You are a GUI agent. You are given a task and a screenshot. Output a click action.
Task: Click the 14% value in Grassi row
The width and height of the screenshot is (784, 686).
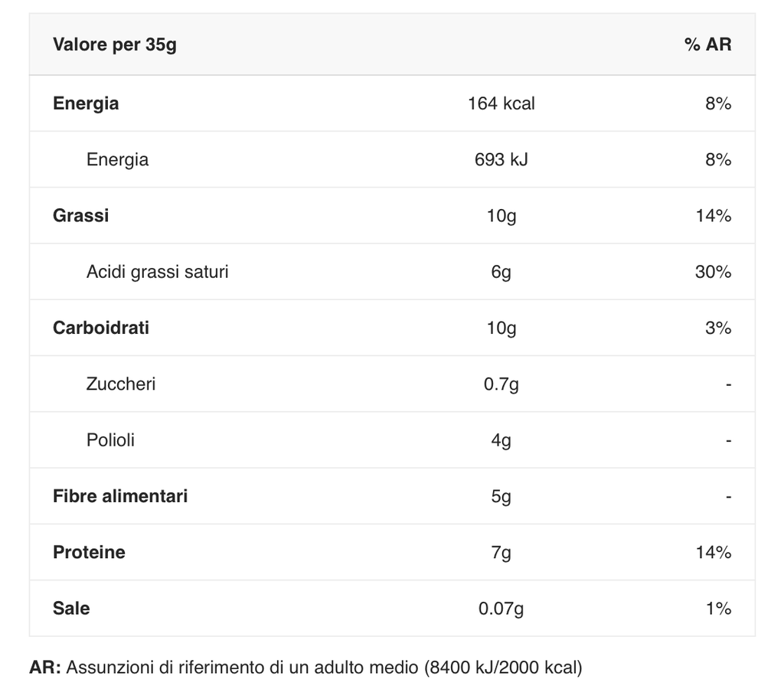pyautogui.click(x=713, y=215)
